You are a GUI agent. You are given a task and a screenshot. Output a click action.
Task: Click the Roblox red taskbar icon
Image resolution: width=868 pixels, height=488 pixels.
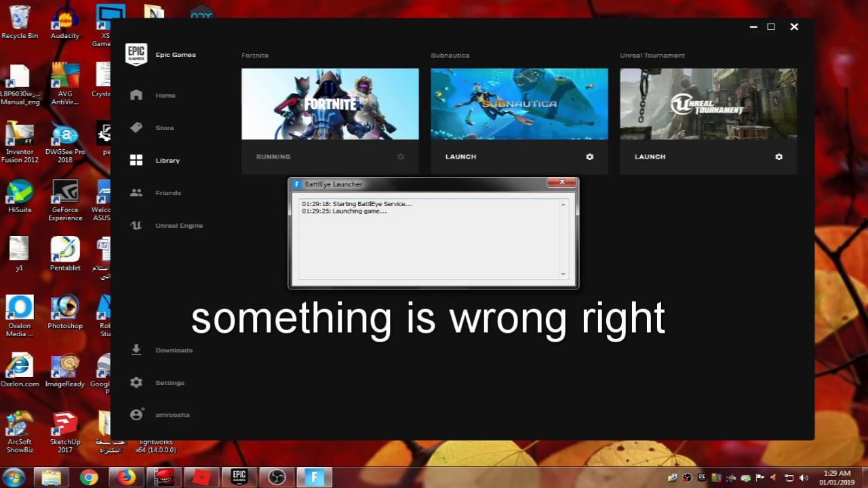click(x=201, y=478)
